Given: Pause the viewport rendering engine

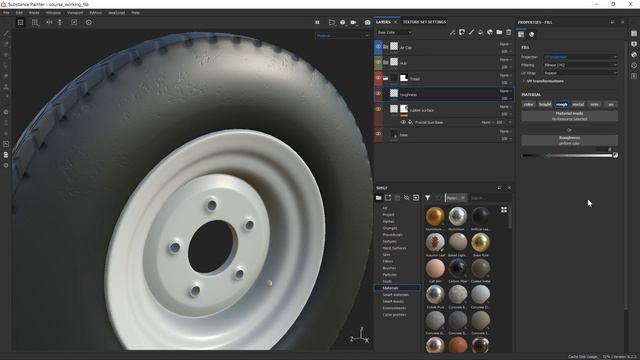Looking at the screenshot, I should point(317,22).
